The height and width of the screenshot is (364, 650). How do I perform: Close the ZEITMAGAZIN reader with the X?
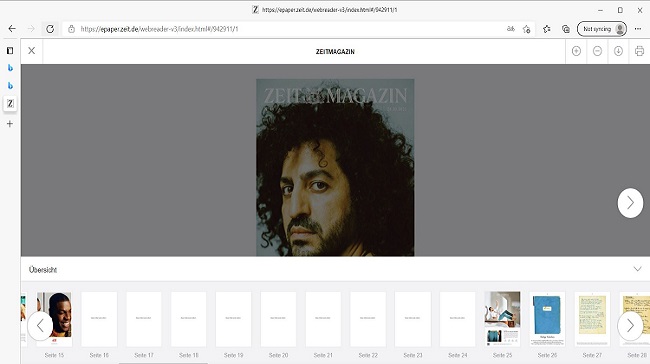tap(32, 51)
